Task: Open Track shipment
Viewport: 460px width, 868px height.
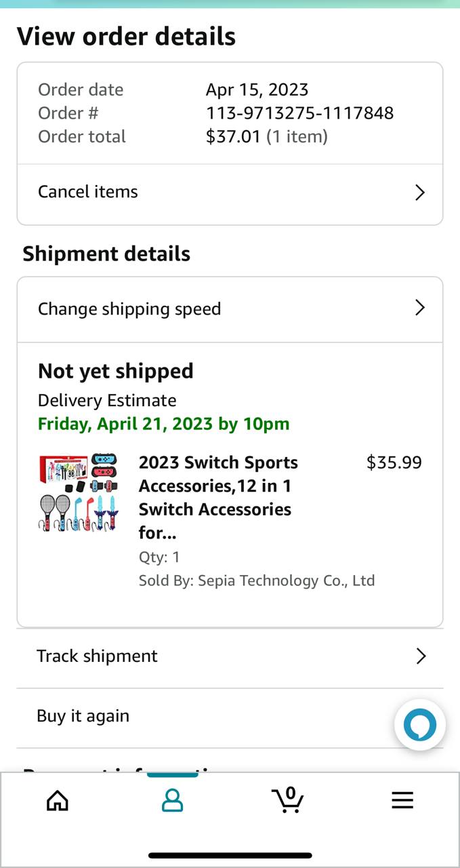Action: pyautogui.click(x=98, y=656)
